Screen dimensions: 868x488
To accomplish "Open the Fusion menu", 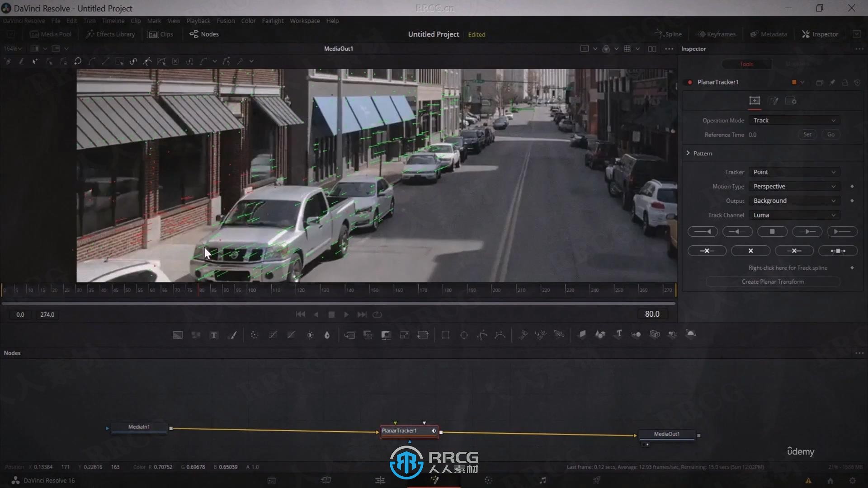I will click(226, 21).
